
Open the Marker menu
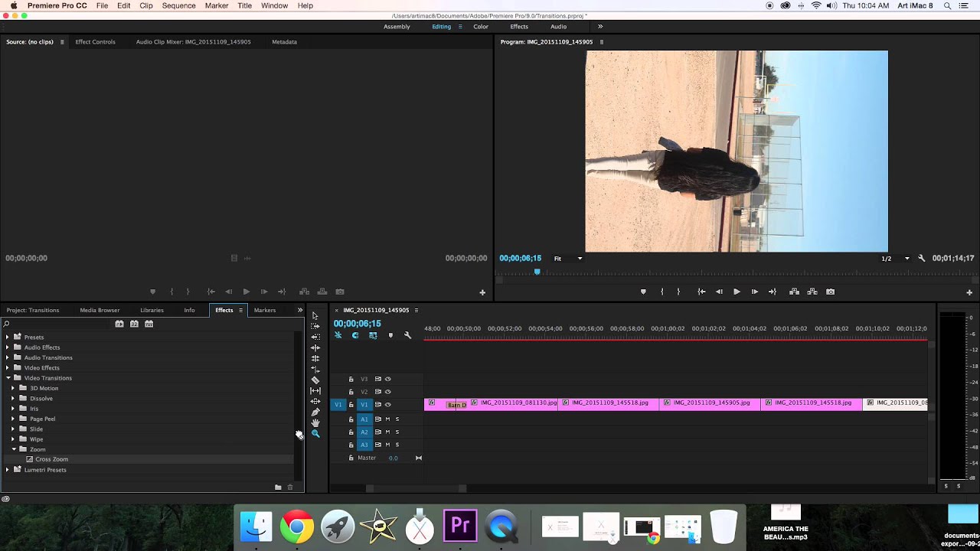[217, 5]
